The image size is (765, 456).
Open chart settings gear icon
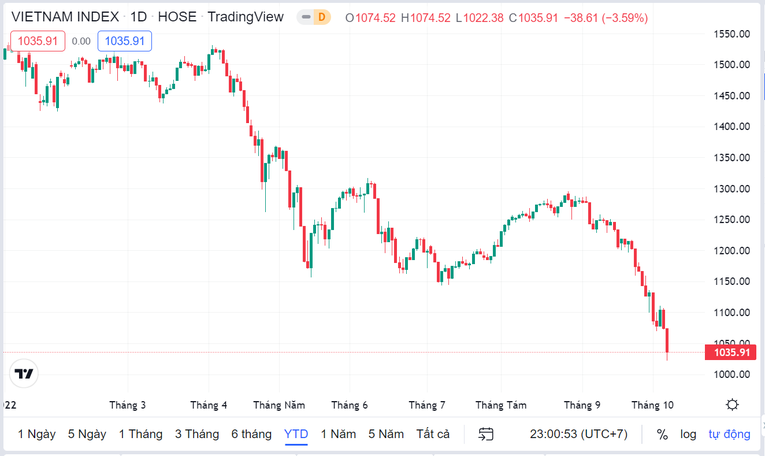pos(733,405)
